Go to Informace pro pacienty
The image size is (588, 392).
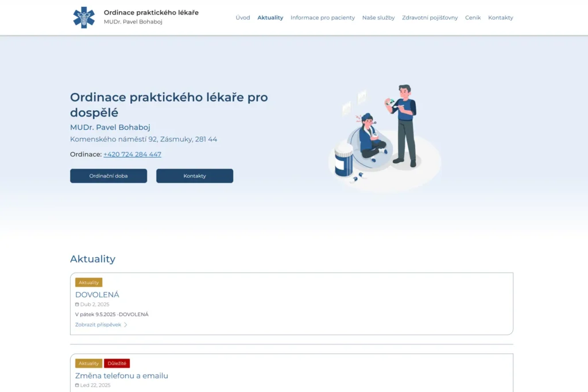tap(323, 18)
